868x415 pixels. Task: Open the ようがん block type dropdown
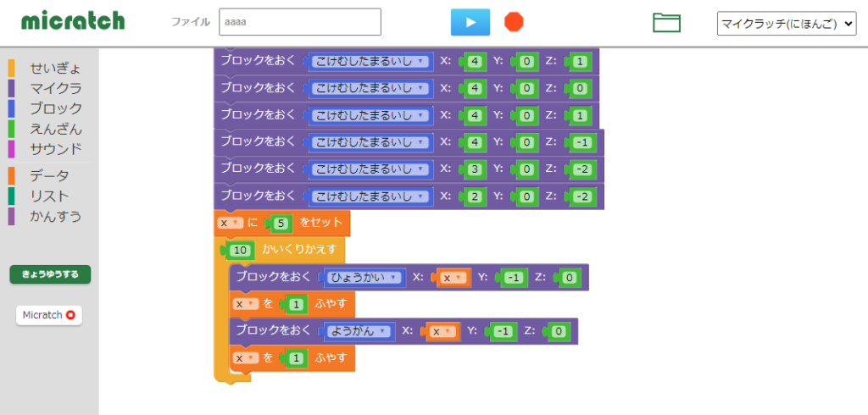tap(359, 331)
